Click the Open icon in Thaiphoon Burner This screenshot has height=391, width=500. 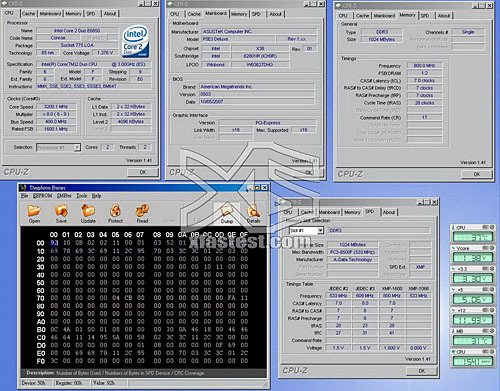click(34, 214)
